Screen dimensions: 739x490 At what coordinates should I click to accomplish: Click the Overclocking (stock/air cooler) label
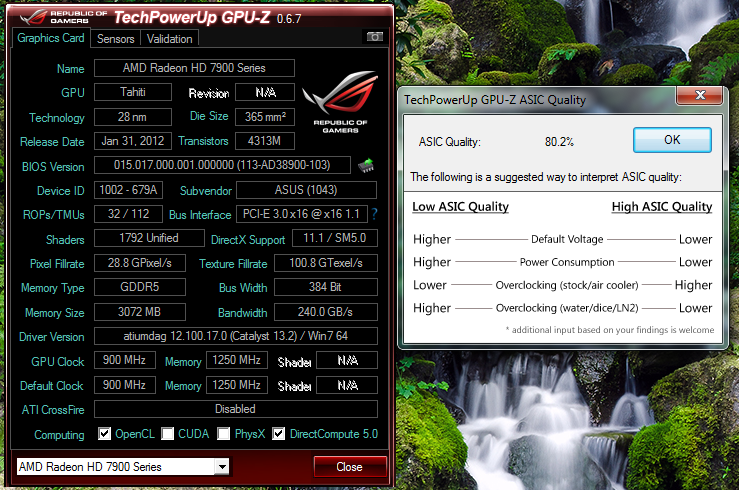coord(567,285)
